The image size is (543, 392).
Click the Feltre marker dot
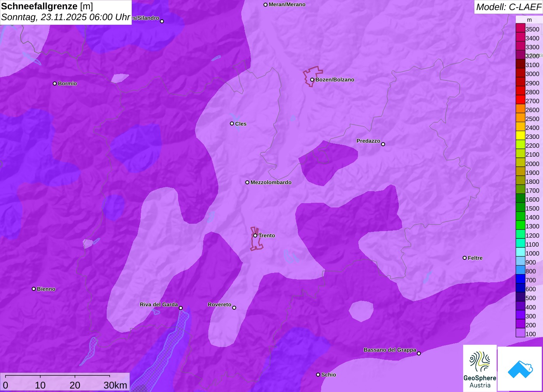(x=465, y=258)
